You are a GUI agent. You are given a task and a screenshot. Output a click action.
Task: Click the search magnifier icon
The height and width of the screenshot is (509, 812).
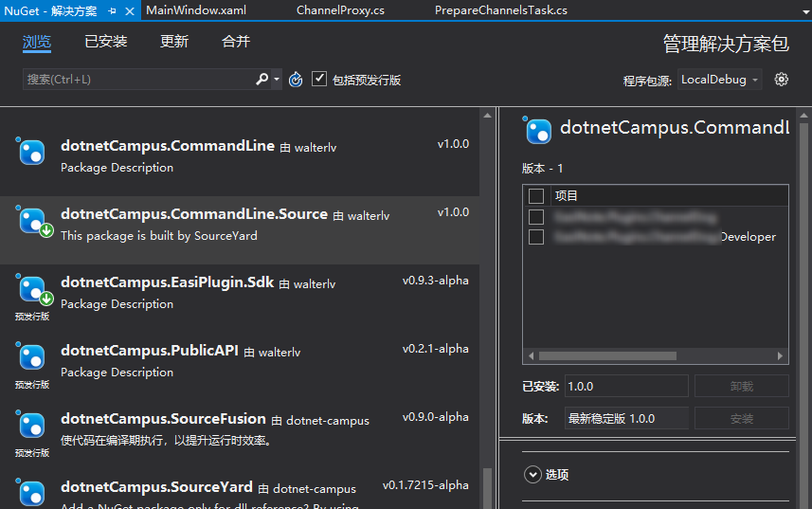click(x=262, y=80)
